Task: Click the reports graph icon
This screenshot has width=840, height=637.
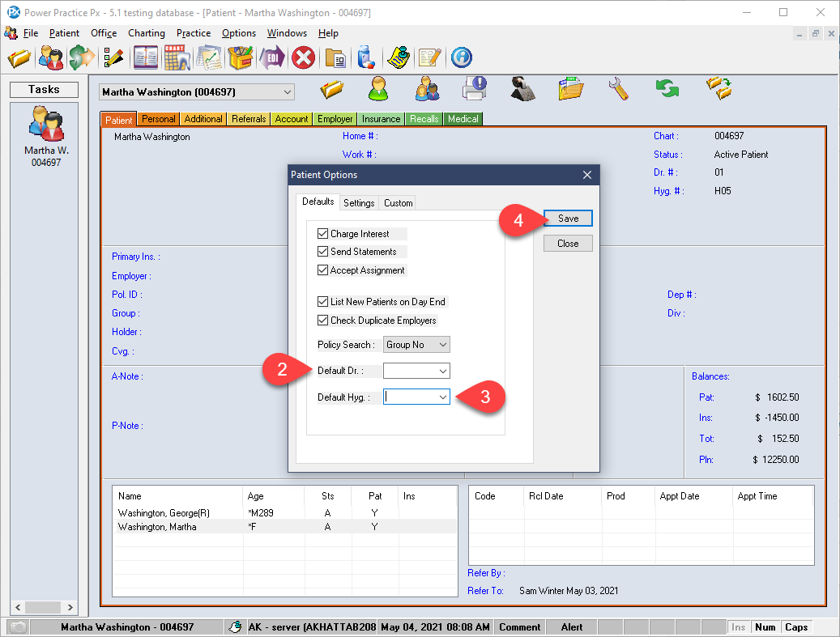Action: point(210,57)
